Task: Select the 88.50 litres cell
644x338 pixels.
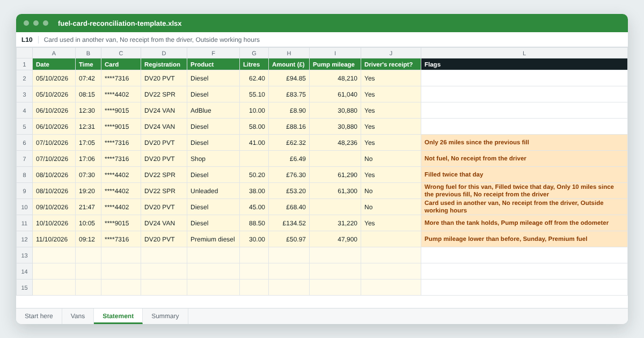Action: tap(254, 223)
